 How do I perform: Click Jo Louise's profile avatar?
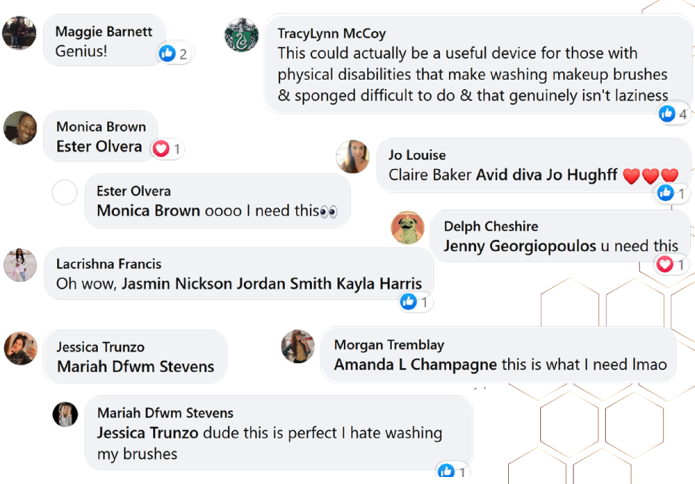(x=352, y=157)
